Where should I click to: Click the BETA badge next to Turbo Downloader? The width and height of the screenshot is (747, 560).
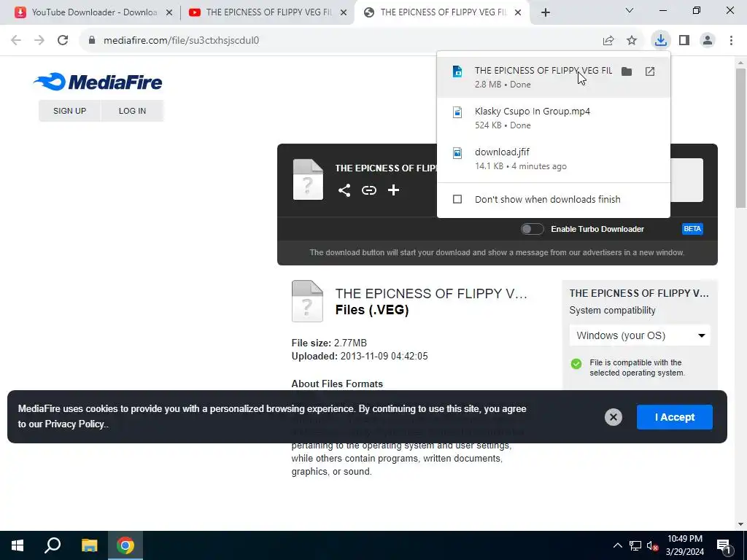[692, 229]
